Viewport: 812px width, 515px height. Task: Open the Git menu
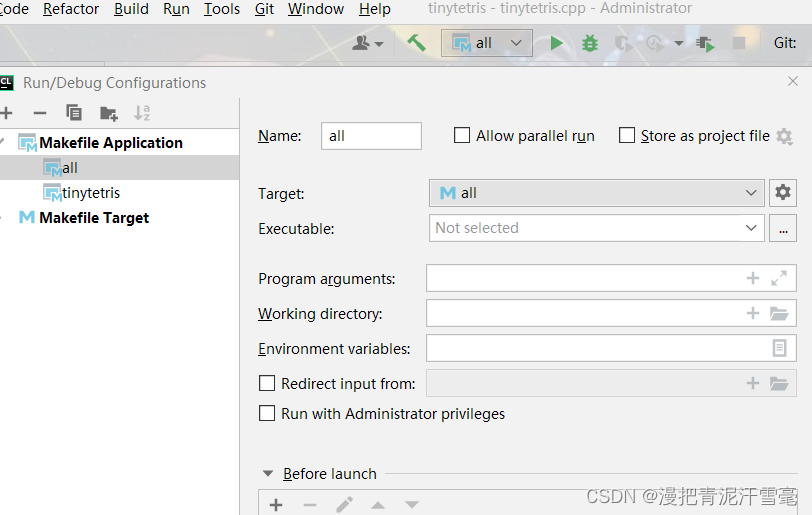click(264, 9)
